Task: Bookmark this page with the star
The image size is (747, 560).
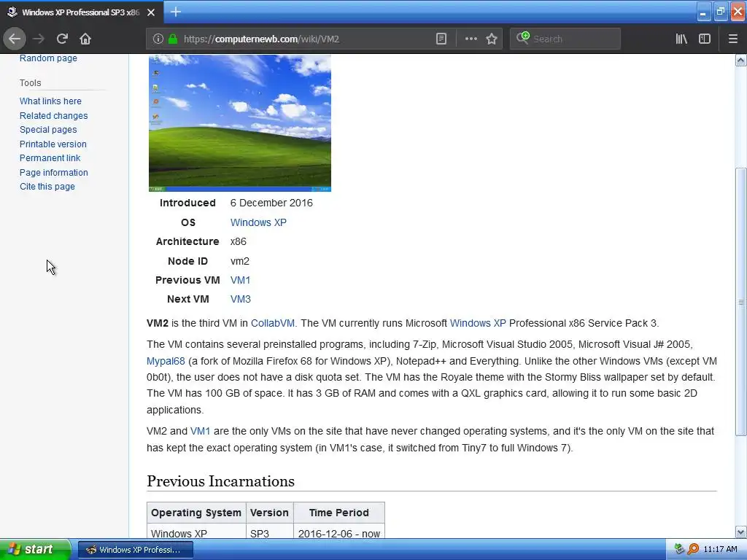Action: coord(492,39)
